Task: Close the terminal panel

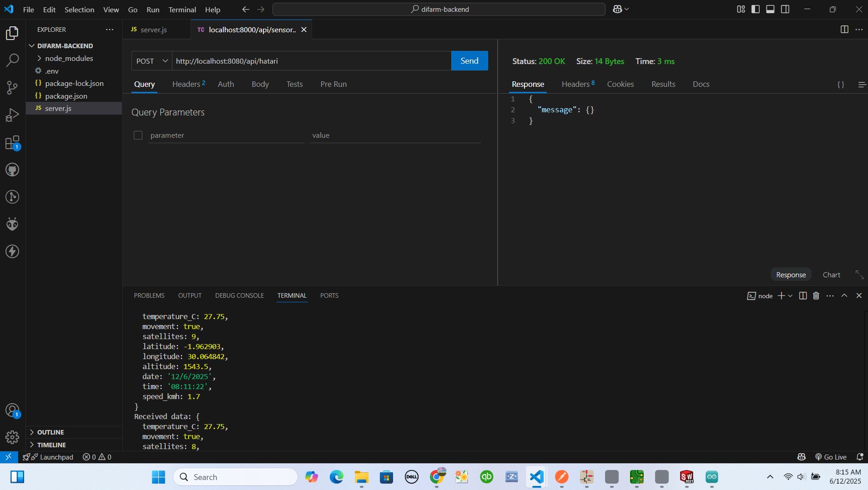Action: coord(859,295)
